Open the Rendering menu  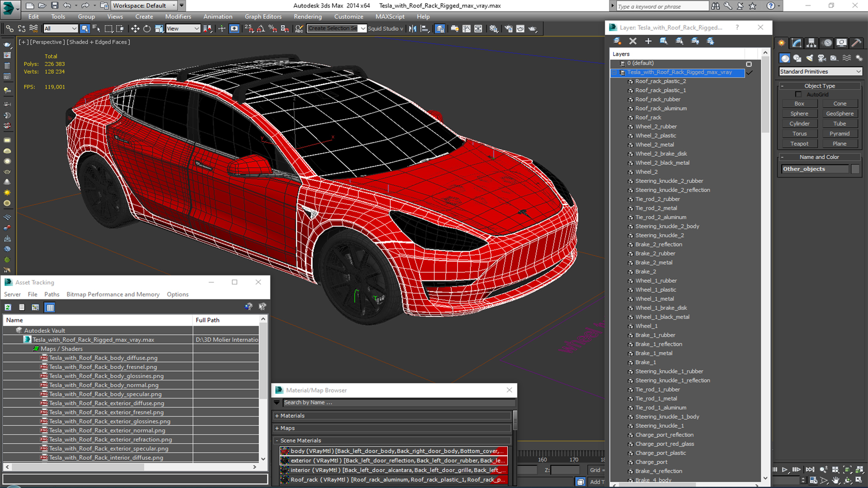(x=308, y=17)
